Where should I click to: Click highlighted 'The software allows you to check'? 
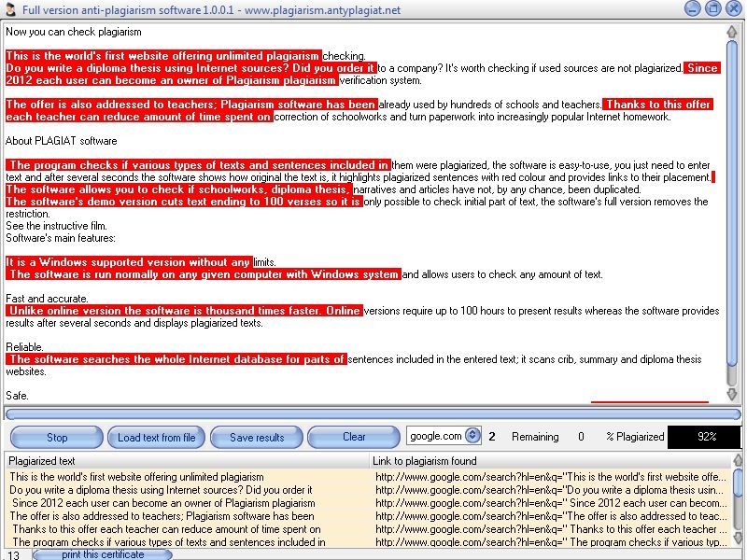click(178, 189)
